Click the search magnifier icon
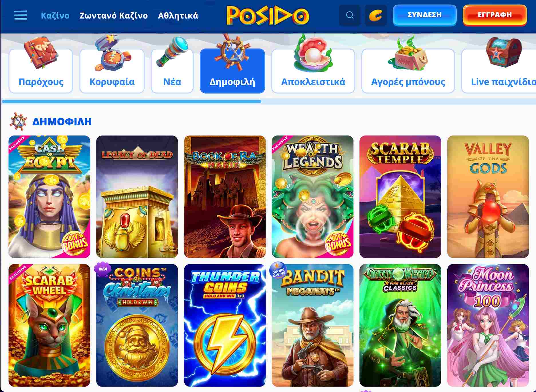This screenshot has height=392, width=536. 350,15
